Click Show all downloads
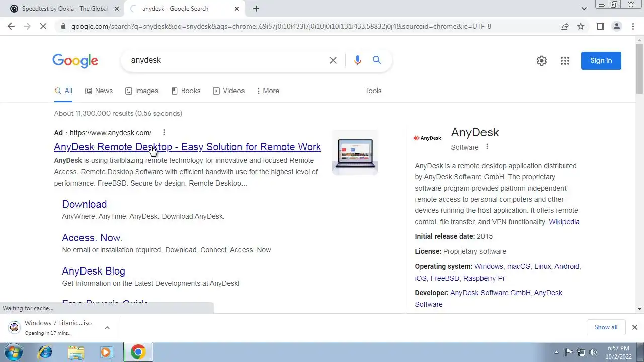 (606, 327)
